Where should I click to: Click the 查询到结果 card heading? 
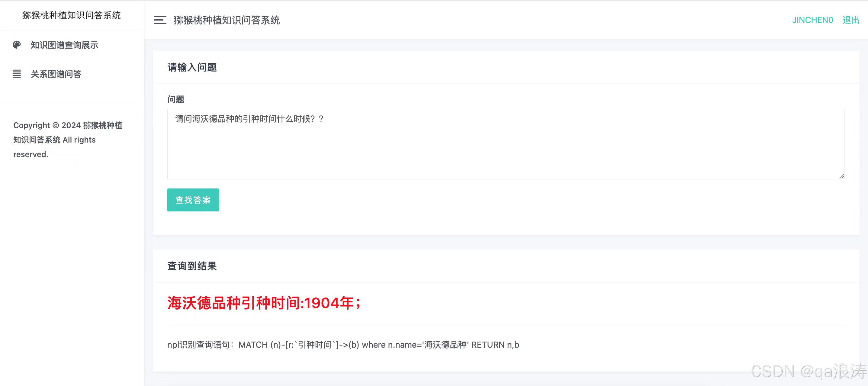[192, 266]
